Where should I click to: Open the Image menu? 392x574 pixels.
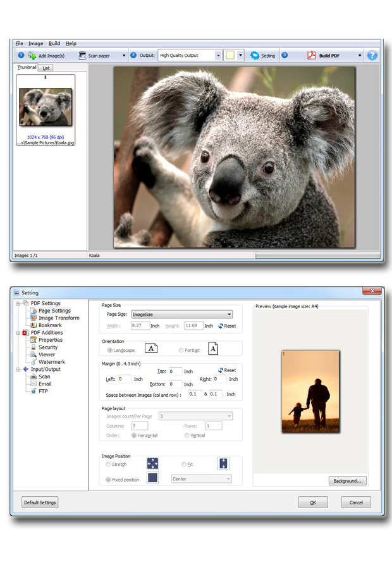pyautogui.click(x=36, y=43)
